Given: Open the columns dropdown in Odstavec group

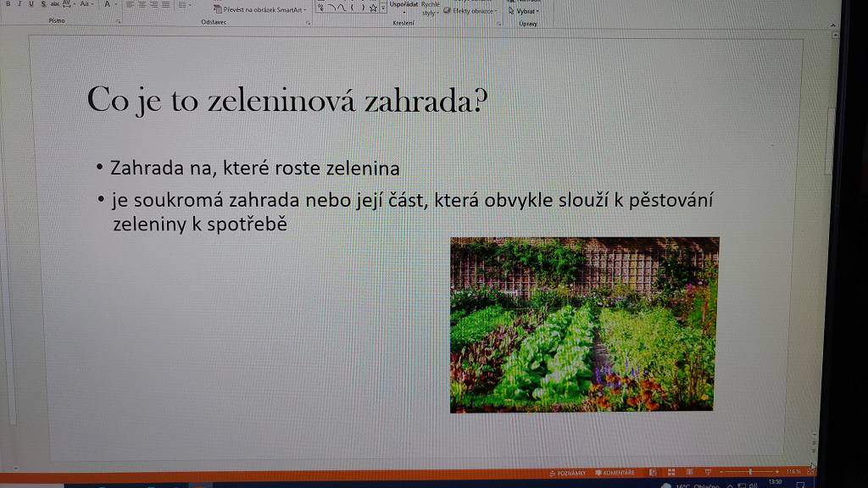Looking at the screenshot, I should click(184, 5).
